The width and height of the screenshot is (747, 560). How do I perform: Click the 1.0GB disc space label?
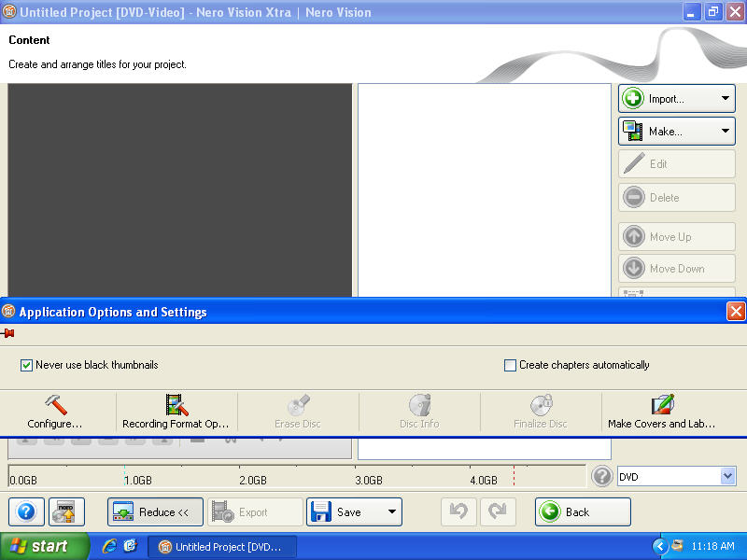point(138,480)
